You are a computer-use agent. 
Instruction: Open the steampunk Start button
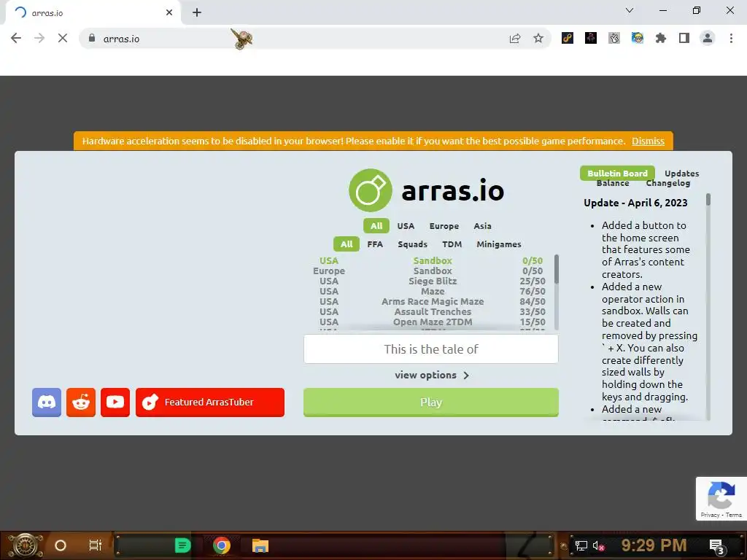[26, 545]
